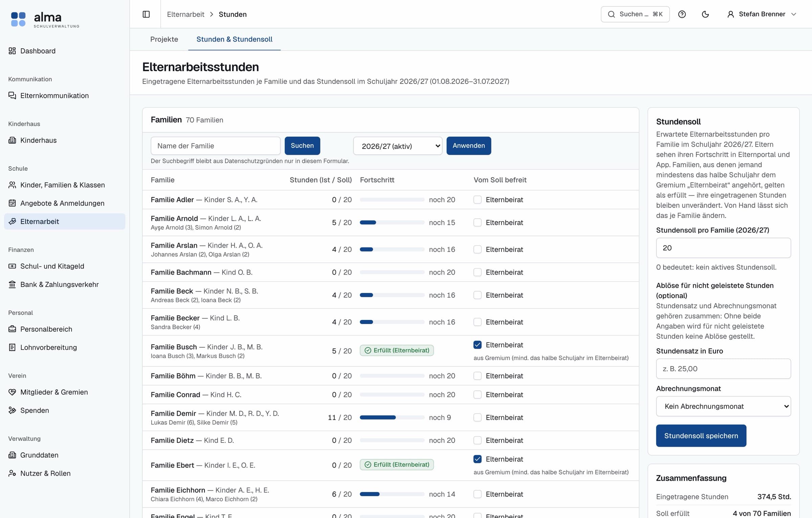Check Elternbeirat for Familie Eichhorn

pos(477,494)
